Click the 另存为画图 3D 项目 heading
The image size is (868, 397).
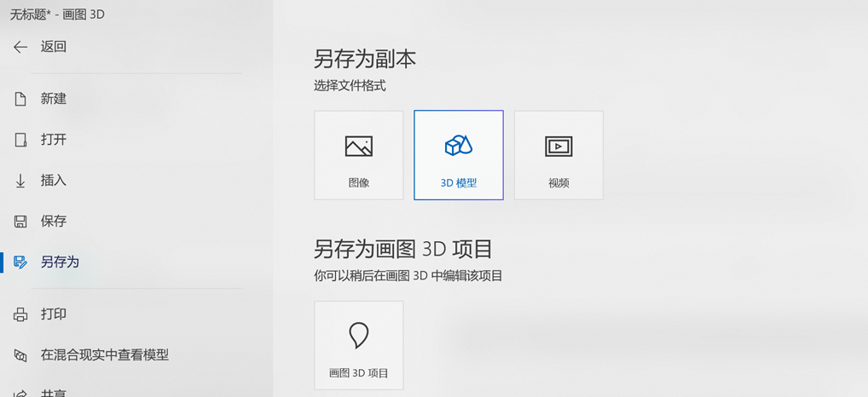tap(403, 250)
